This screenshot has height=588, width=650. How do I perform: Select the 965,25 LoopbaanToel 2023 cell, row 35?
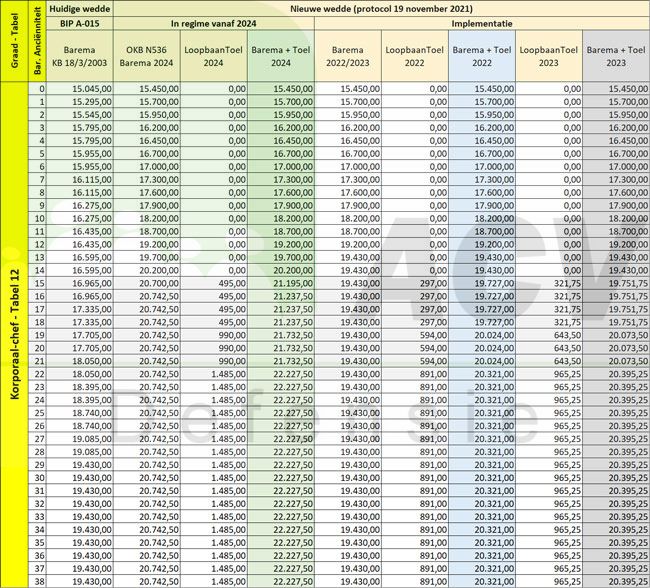(x=549, y=542)
